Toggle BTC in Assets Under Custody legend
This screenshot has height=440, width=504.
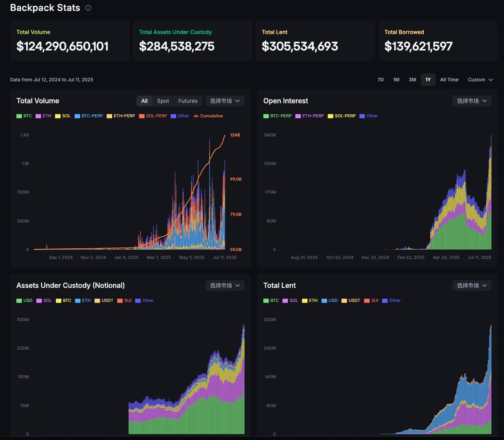(63, 300)
